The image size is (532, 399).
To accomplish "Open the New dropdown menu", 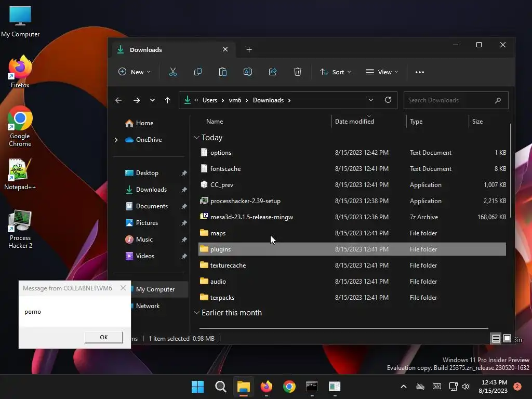I will point(135,72).
